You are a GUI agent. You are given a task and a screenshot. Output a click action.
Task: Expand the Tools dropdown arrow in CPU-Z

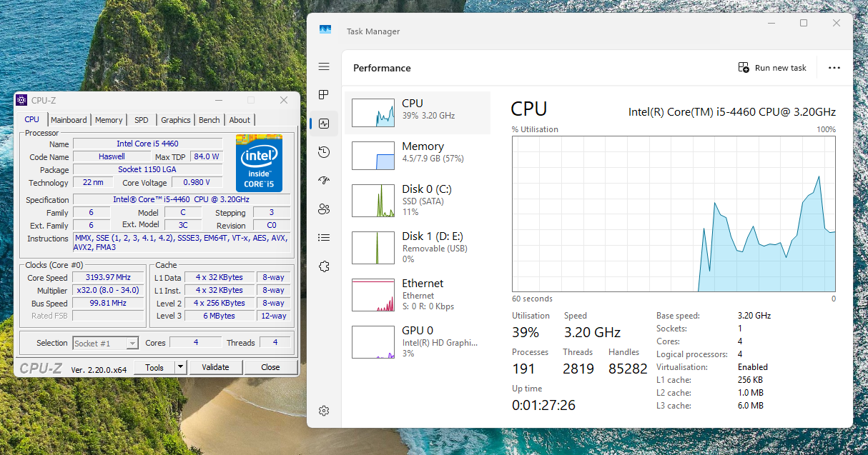point(180,368)
